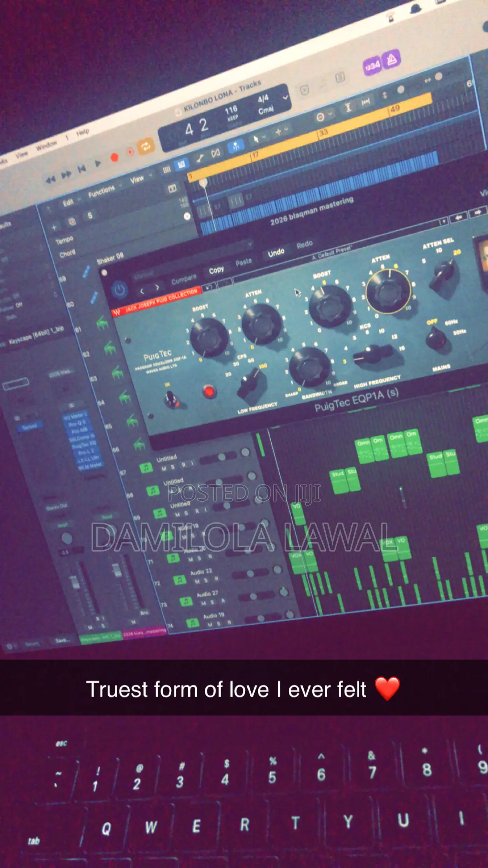Click Copy in the plug-in header
The image size is (488, 868).
[x=216, y=270]
